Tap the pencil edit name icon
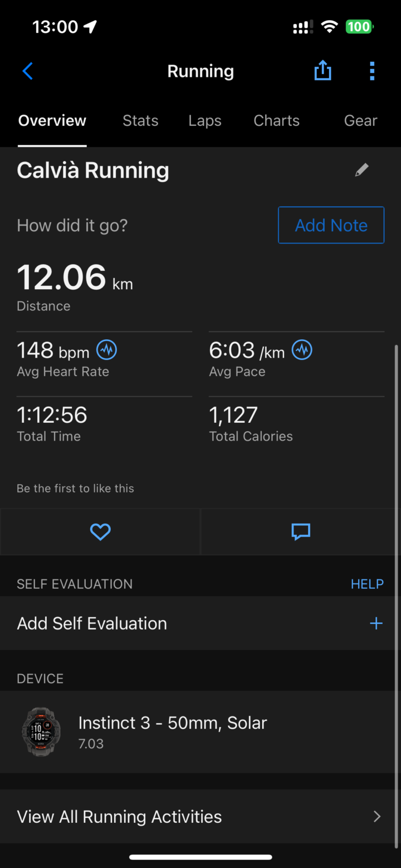Screen dimensions: 401x868 point(362,170)
